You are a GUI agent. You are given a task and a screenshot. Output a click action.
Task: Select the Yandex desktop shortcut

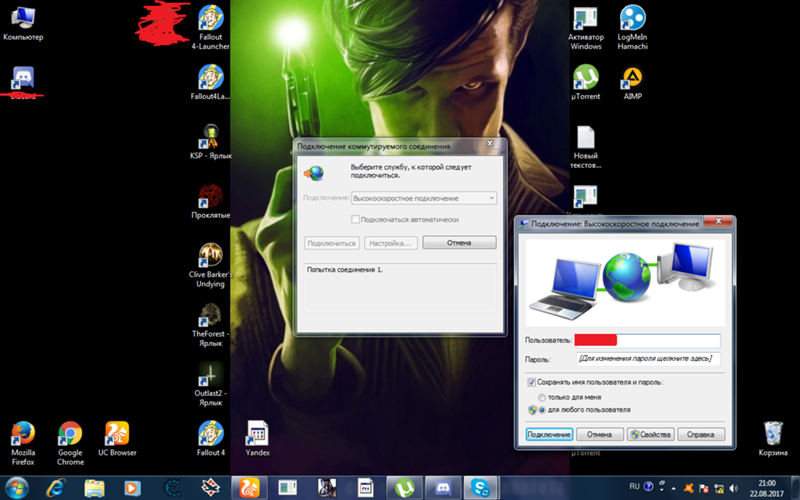tap(257, 439)
